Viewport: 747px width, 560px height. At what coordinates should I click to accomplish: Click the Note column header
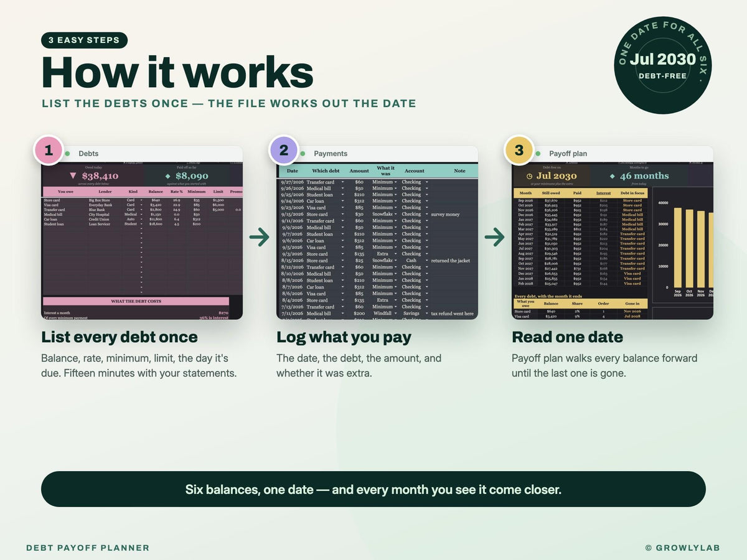[459, 170]
